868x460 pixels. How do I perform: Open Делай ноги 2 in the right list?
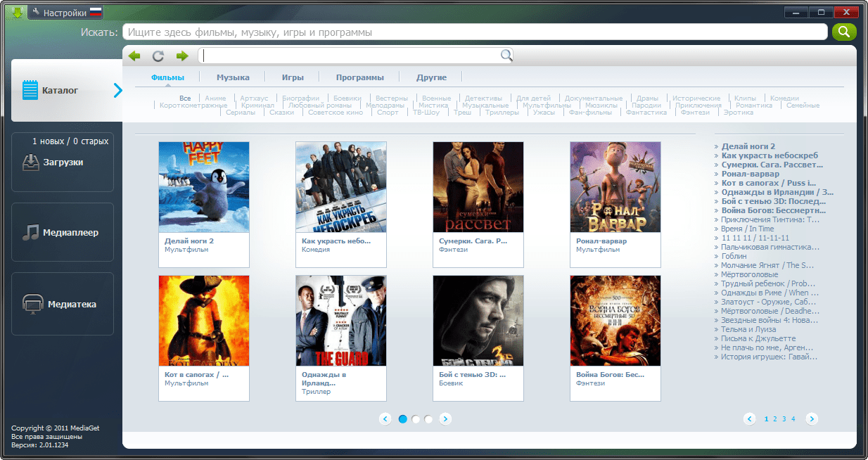(748, 146)
